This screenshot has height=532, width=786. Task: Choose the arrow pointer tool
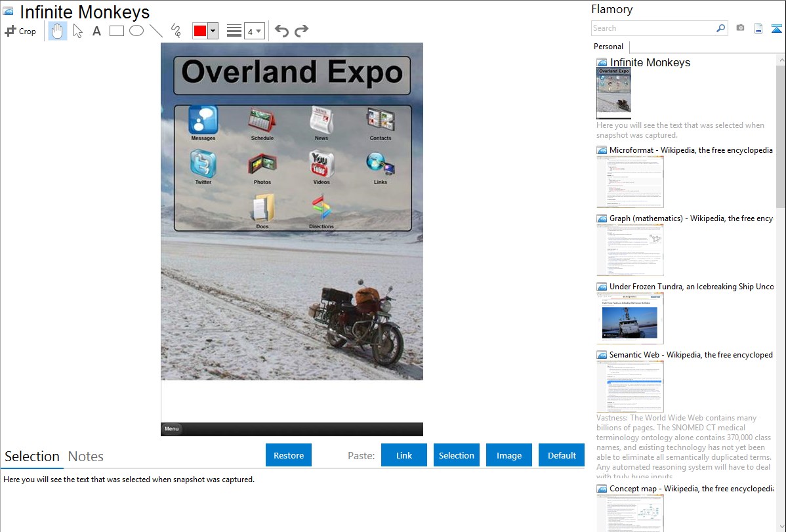pyautogui.click(x=77, y=31)
